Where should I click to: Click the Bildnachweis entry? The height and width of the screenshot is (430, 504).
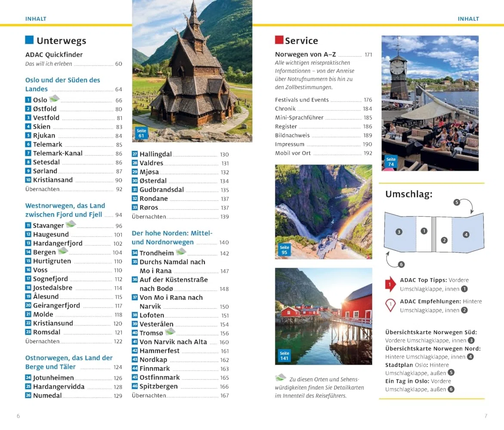[324, 135]
